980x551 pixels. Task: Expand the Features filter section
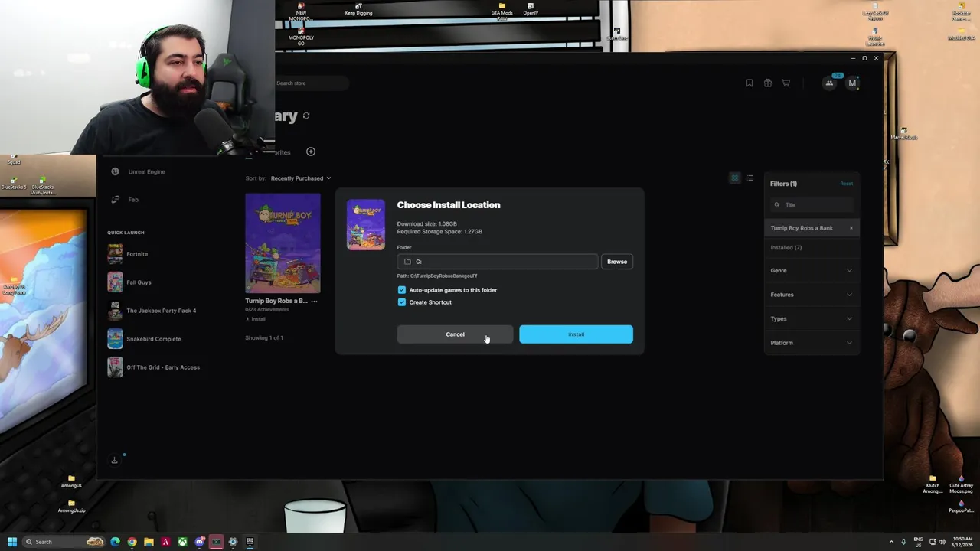click(812, 295)
